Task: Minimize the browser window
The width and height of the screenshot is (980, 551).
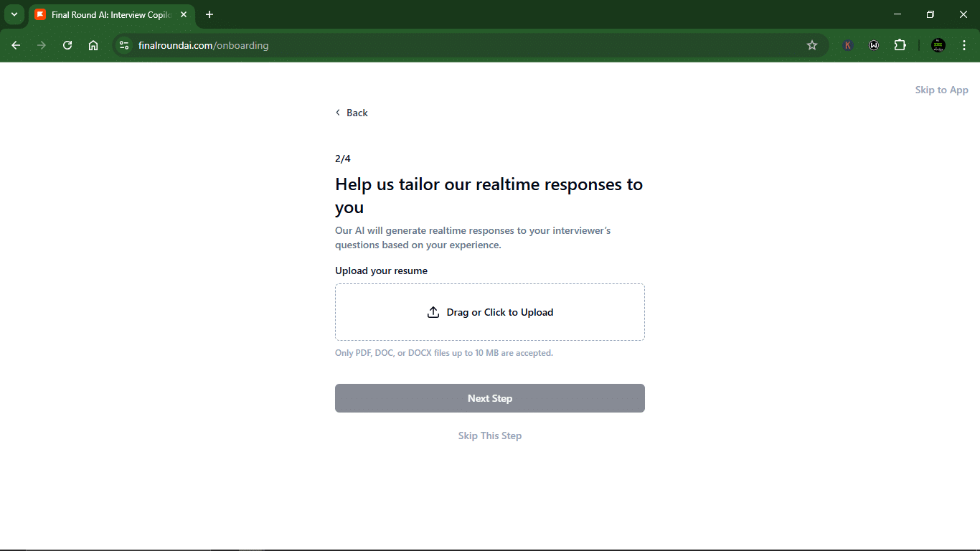Action: 897,14
